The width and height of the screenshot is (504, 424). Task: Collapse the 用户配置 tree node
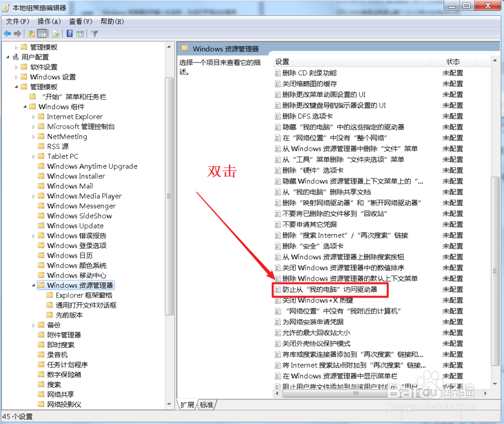point(8,57)
